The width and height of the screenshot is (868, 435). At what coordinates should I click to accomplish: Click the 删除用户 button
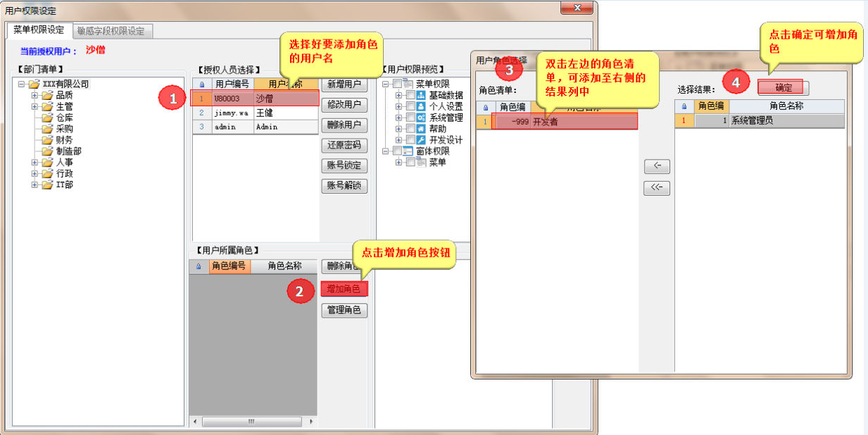click(x=344, y=125)
